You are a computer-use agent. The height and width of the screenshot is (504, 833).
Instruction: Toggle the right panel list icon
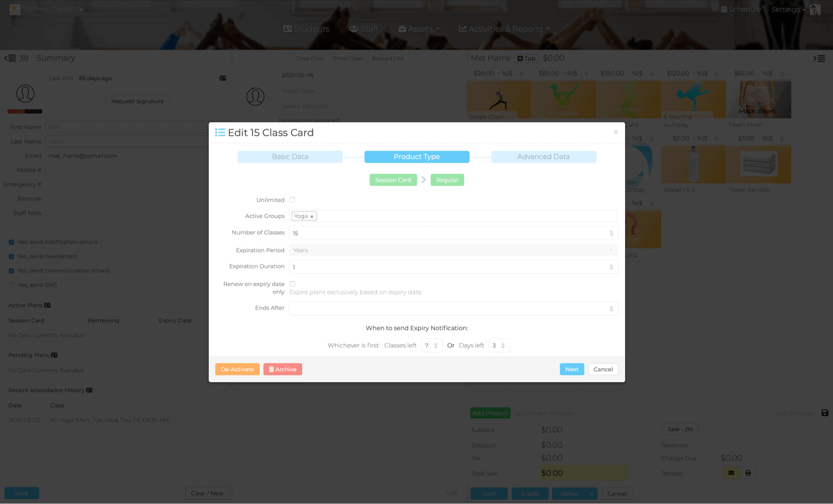coord(819,58)
